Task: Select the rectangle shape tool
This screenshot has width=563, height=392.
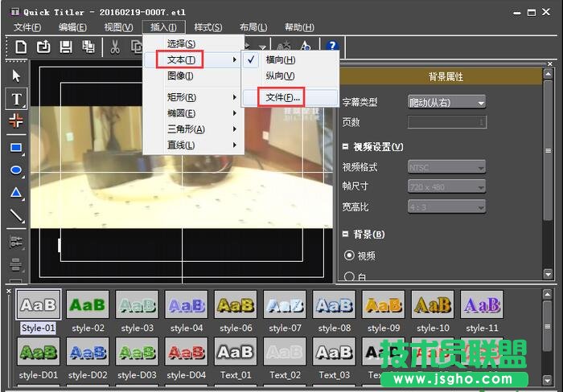Action: 16,147
